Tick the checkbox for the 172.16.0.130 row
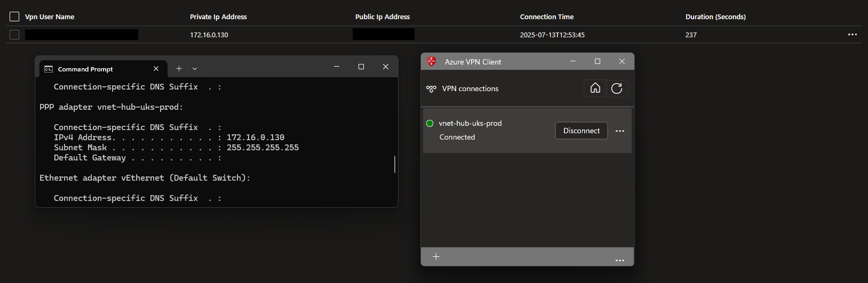Screen dimensions: 868x283 [14, 35]
